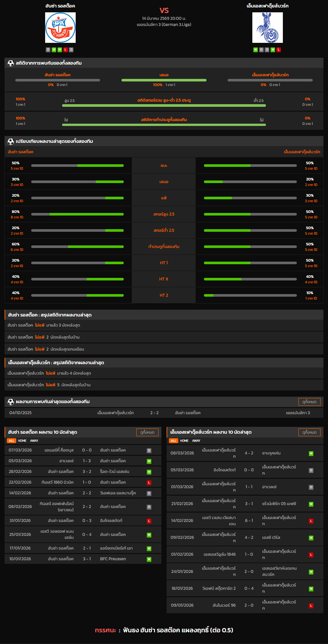
Task: Click the Hansa Rostock team logo
Action: point(60,28)
